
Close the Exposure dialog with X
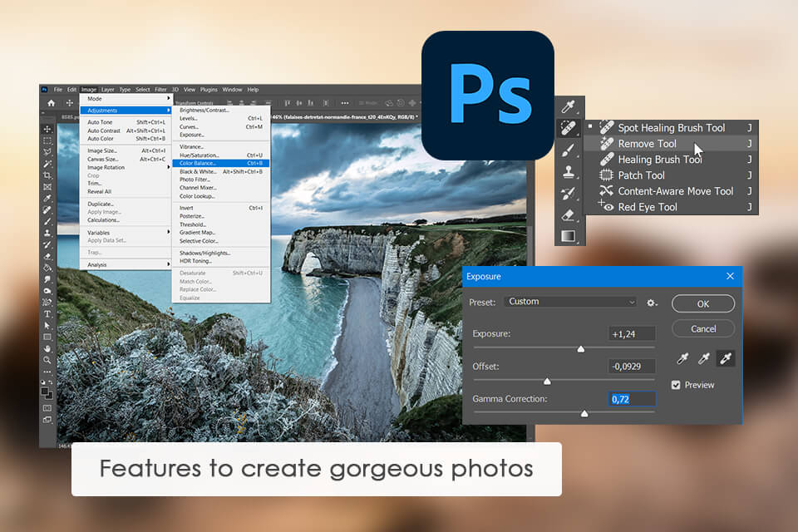point(731,276)
